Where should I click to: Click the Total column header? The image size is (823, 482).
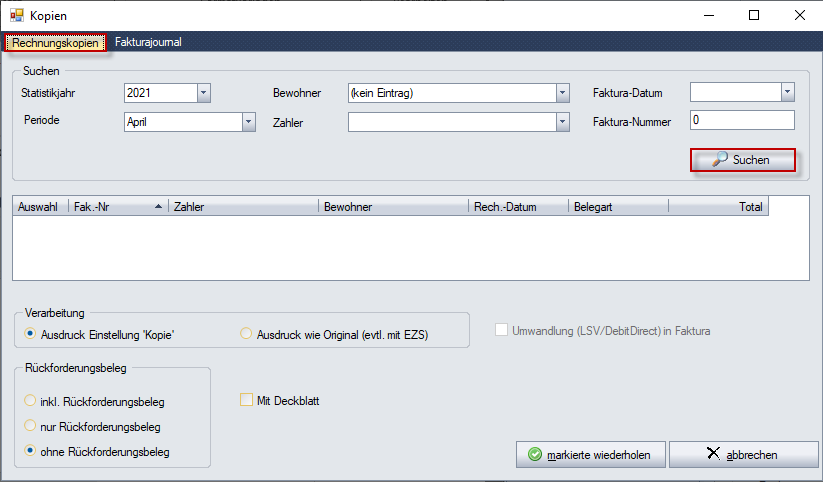pos(719,207)
